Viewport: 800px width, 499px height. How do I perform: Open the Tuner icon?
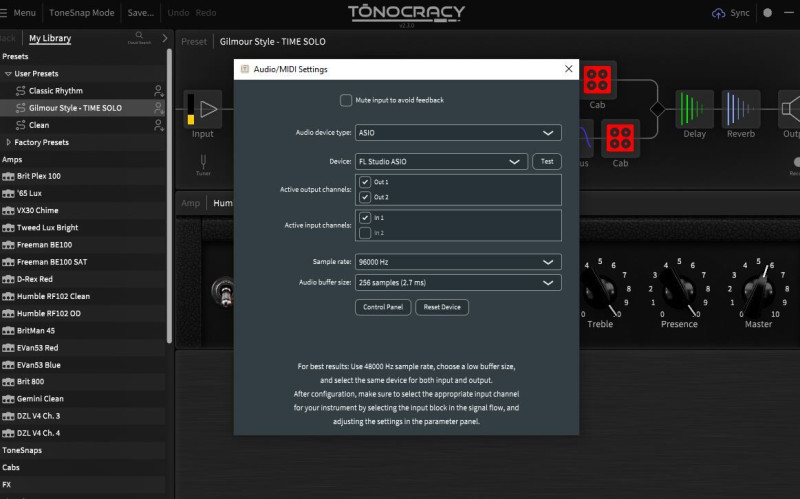[x=203, y=162]
